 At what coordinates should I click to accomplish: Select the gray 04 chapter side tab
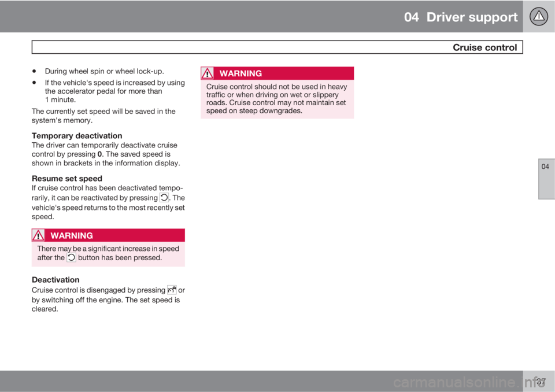pyautogui.click(x=546, y=179)
